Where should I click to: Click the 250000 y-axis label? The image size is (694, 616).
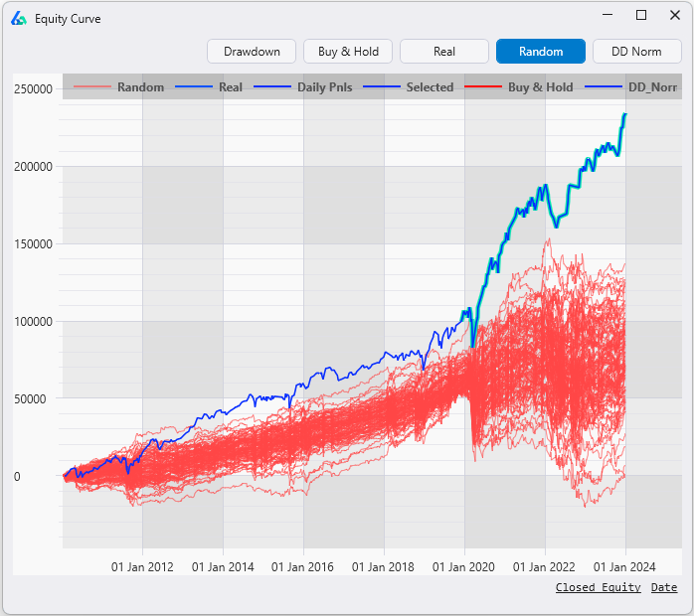tap(32, 89)
